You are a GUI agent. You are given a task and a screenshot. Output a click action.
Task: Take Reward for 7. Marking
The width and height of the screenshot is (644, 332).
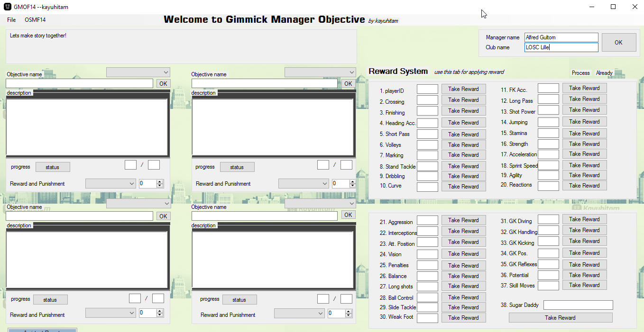463,155
